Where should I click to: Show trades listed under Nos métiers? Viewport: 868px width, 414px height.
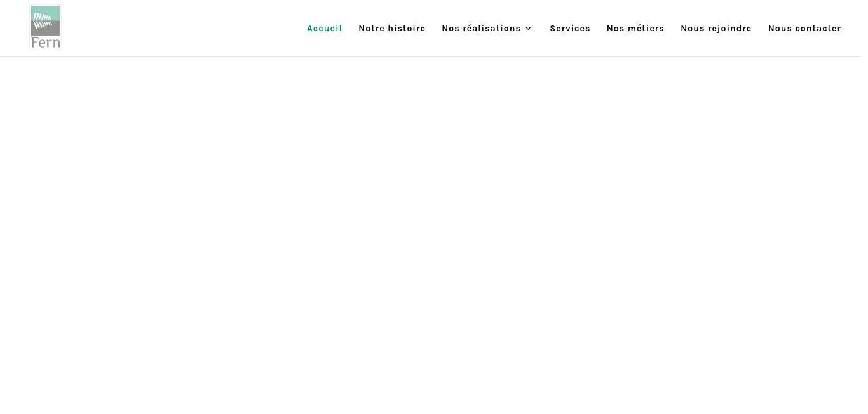coord(635,29)
